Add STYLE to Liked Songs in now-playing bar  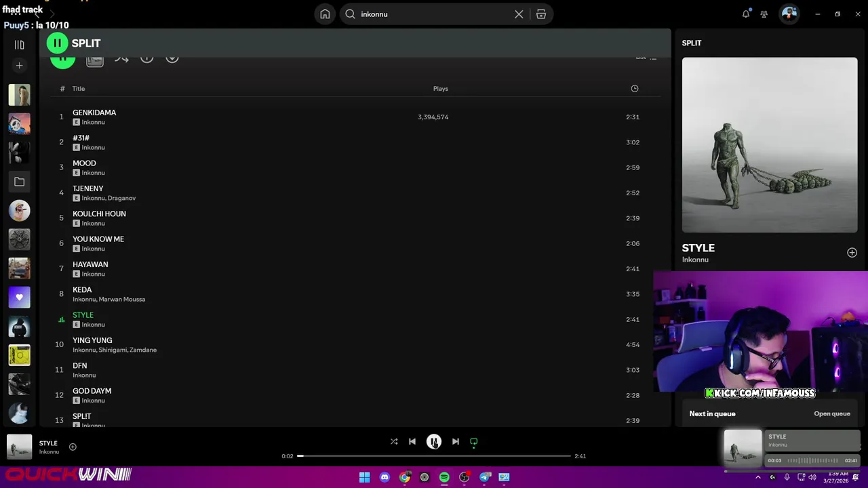click(x=73, y=447)
